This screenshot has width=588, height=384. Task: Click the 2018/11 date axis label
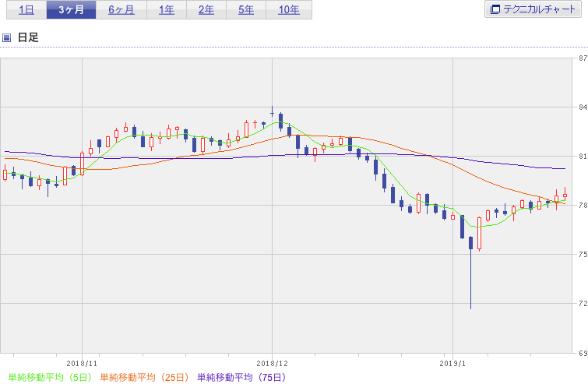click(x=82, y=364)
